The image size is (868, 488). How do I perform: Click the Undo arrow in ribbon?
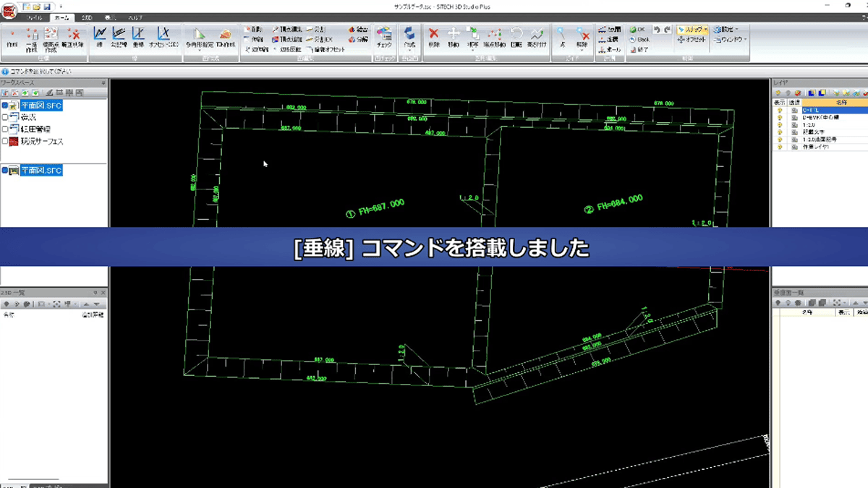point(657,30)
